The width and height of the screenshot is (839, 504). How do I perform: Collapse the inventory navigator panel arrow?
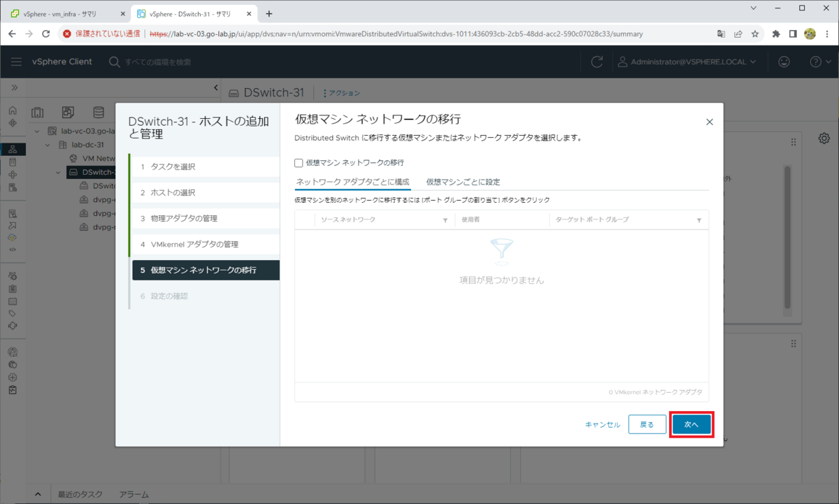point(215,87)
